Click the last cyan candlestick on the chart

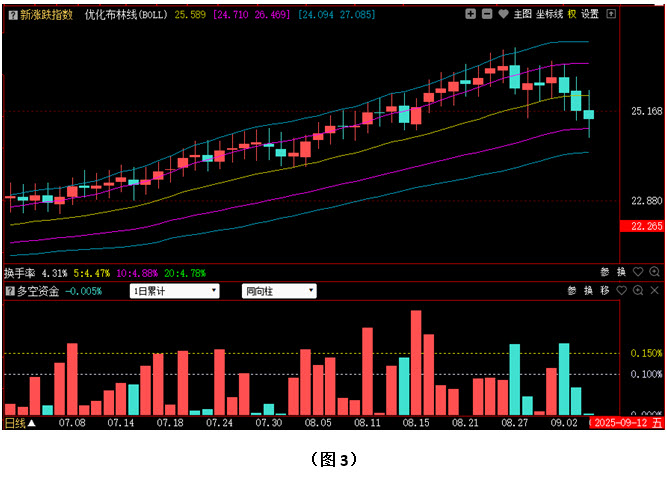point(589,114)
